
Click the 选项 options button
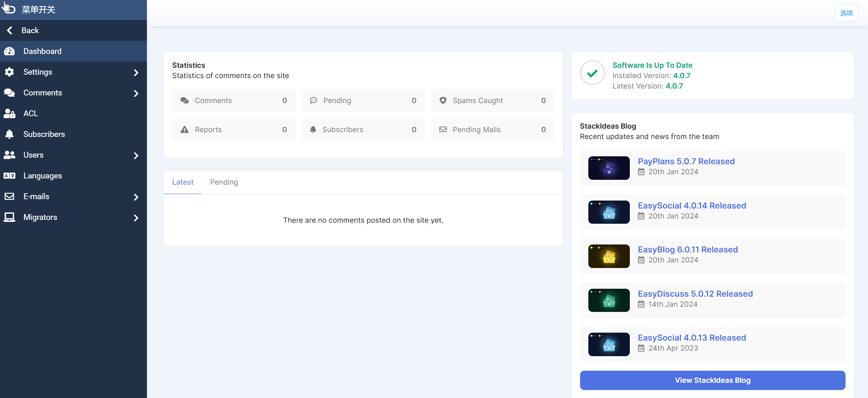pyautogui.click(x=846, y=13)
